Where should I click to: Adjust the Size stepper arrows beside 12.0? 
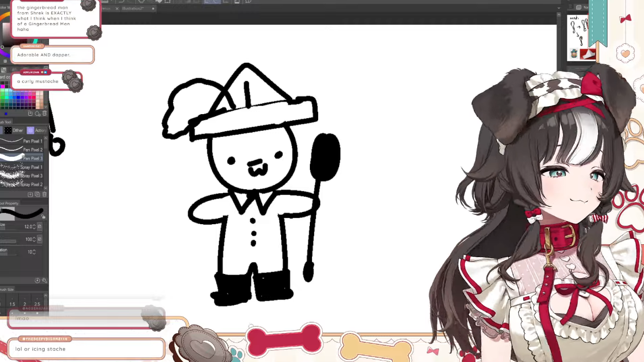coord(34,226)
